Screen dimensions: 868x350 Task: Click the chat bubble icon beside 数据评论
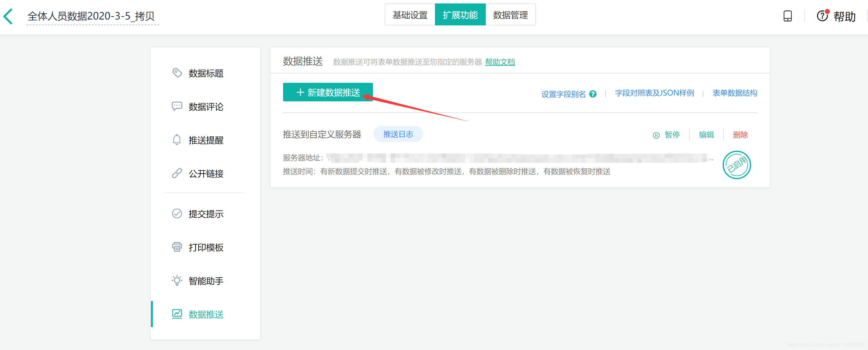(177, 106)
